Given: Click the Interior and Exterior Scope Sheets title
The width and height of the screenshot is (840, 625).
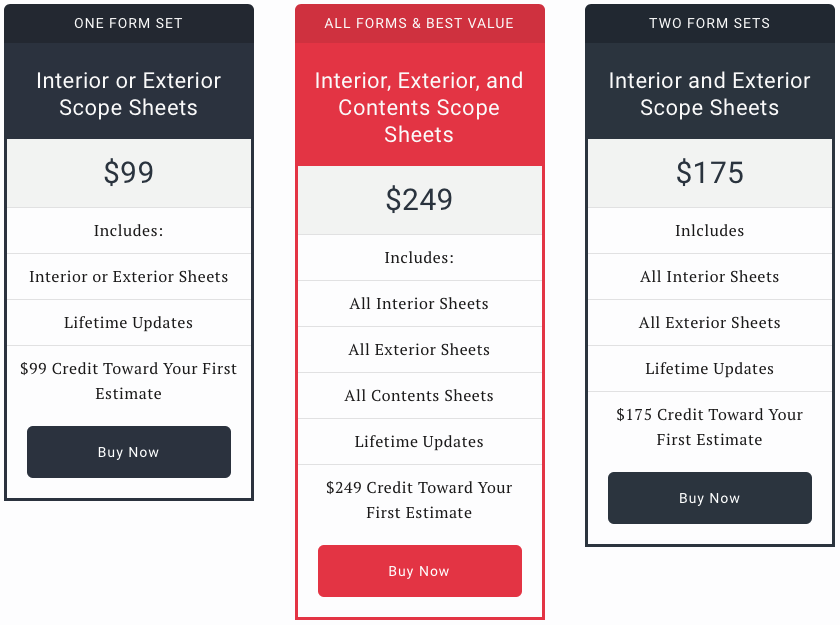Looking at the screenshot, I should coord(709,94).
